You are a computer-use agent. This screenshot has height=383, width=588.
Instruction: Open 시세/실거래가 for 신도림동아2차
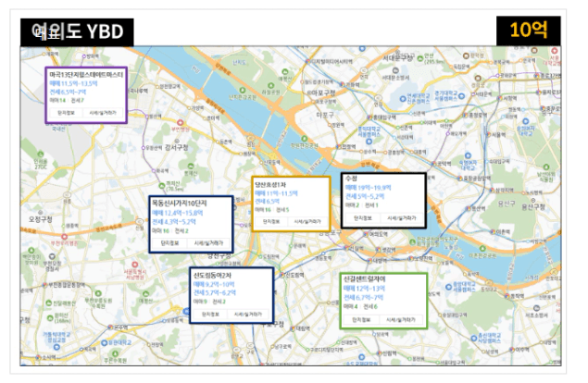248,315
